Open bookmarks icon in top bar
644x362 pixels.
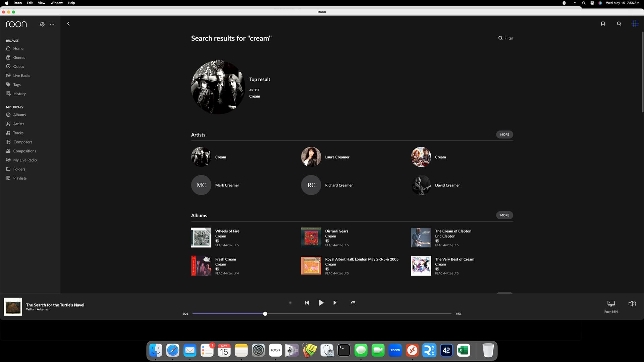point(603,24)
